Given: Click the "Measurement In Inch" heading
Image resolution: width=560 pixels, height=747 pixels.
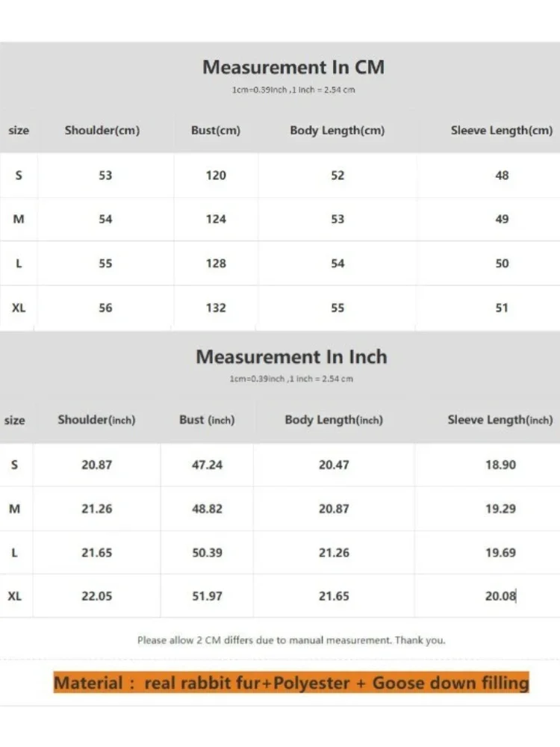Looking at the screenshot, I should pyautogui.click(x=291, y=357).
